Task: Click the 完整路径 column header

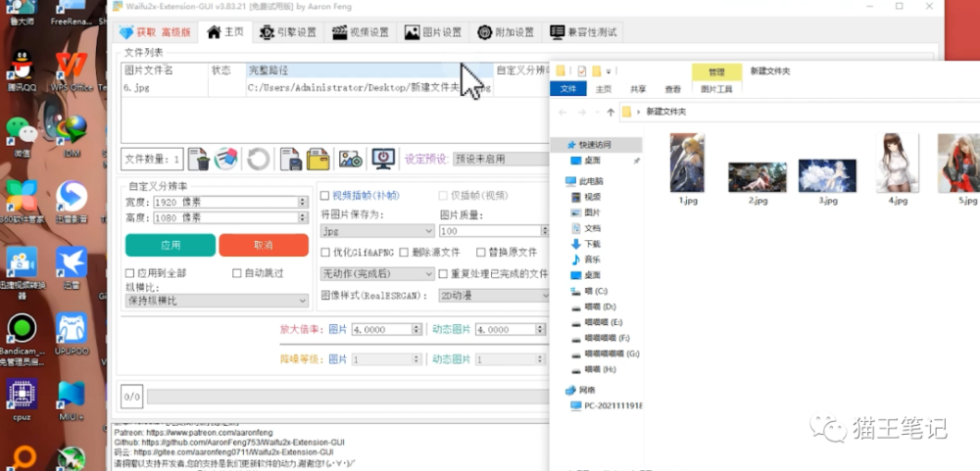Action: click(370, 71)
